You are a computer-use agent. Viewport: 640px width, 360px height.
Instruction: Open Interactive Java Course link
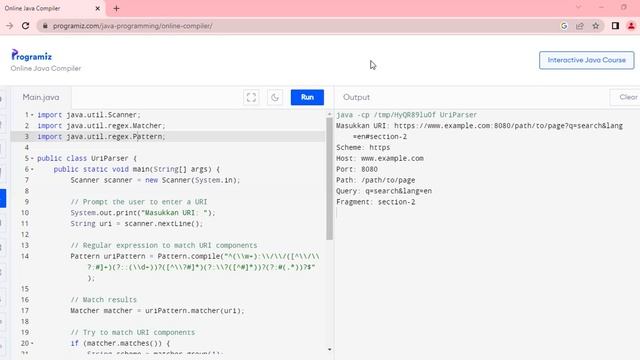587,60
